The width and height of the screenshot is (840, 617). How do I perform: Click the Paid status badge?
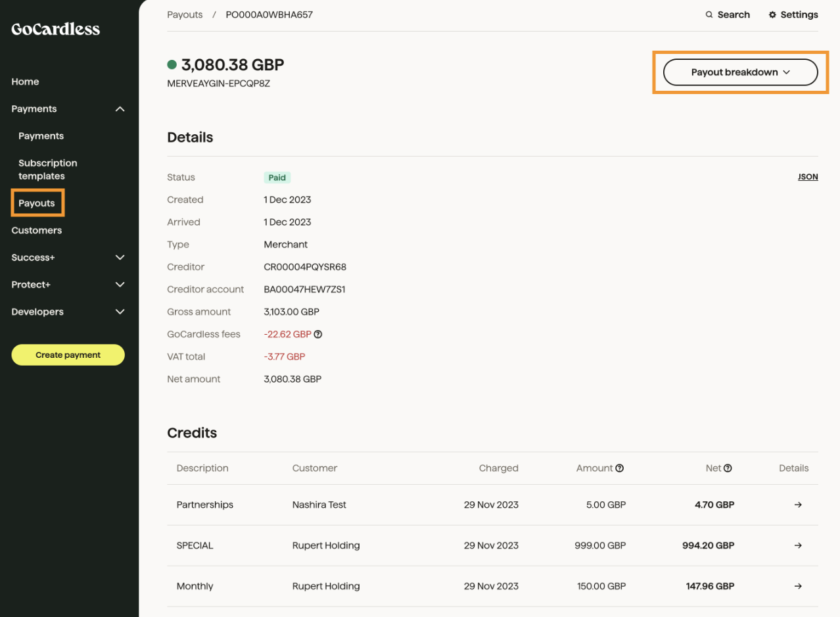click(277, 177)
